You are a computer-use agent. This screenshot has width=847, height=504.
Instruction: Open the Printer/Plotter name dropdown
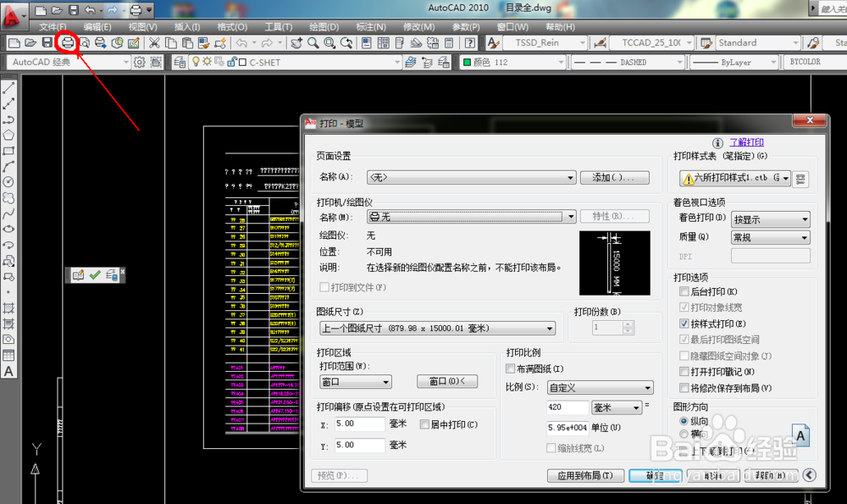point(472,217)
